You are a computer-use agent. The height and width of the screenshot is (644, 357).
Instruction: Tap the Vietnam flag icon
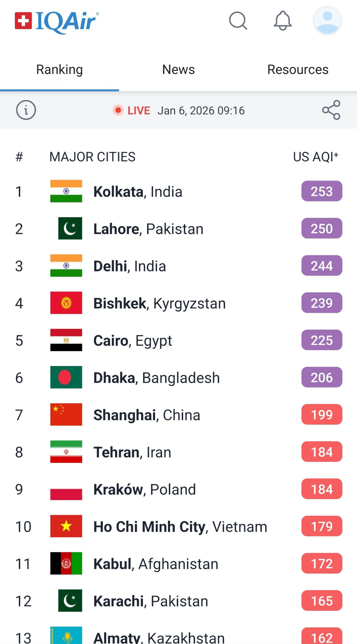pos(66,526)
